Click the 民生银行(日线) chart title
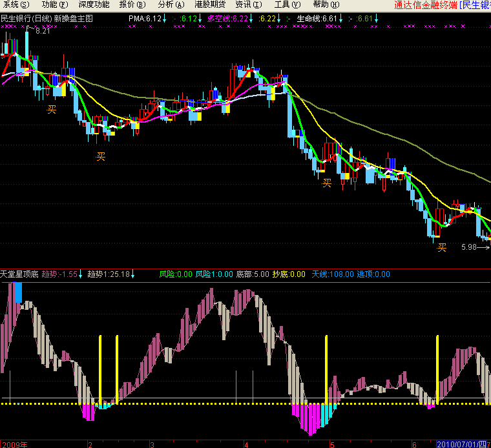491x448 pixels. coord(26,19)
